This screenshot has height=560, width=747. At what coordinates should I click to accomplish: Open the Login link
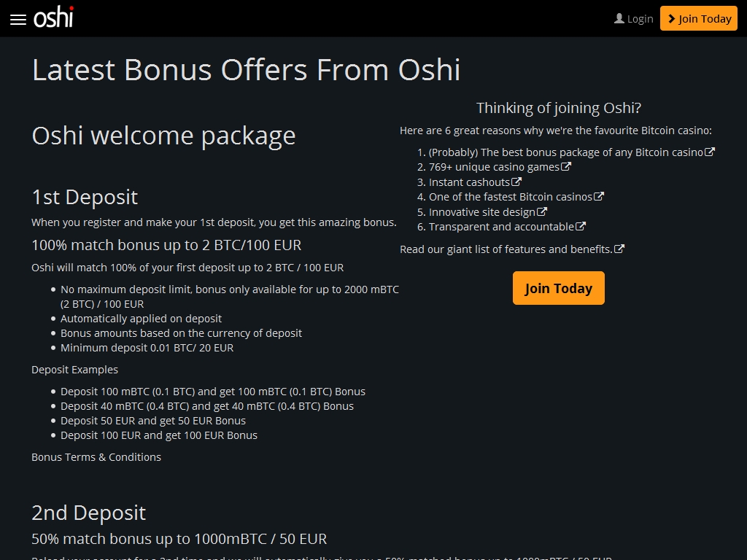pos(640,19)
